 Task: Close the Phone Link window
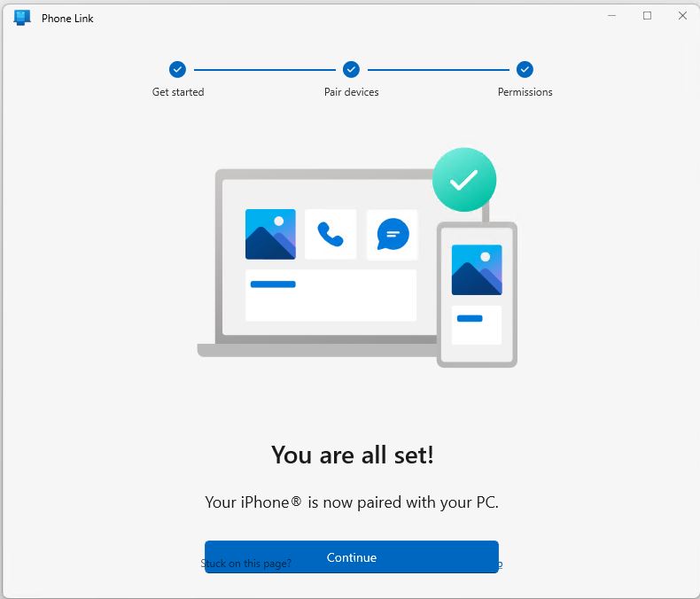(681, 16)
